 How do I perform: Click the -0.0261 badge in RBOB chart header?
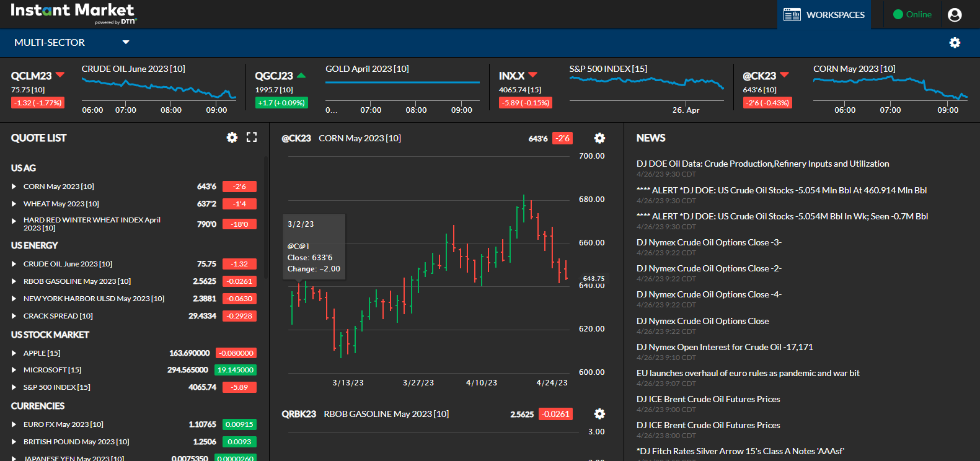point(555,414)
